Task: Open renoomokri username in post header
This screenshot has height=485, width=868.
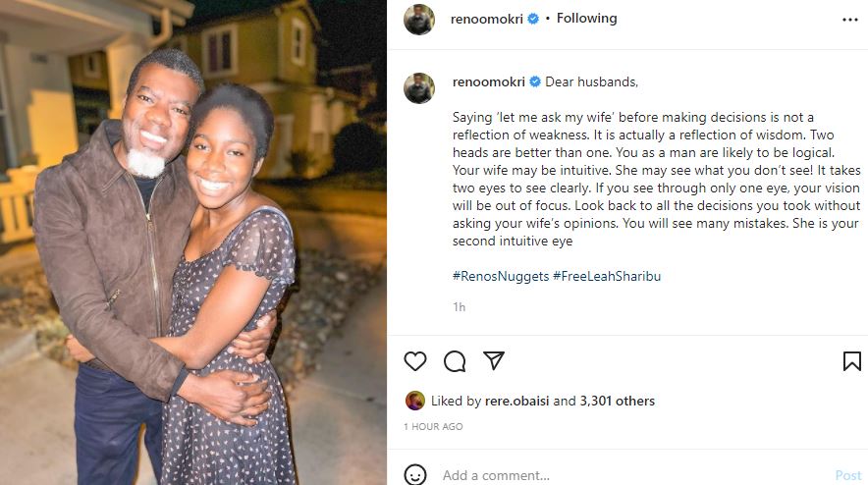Action: [x=487, y=19]
